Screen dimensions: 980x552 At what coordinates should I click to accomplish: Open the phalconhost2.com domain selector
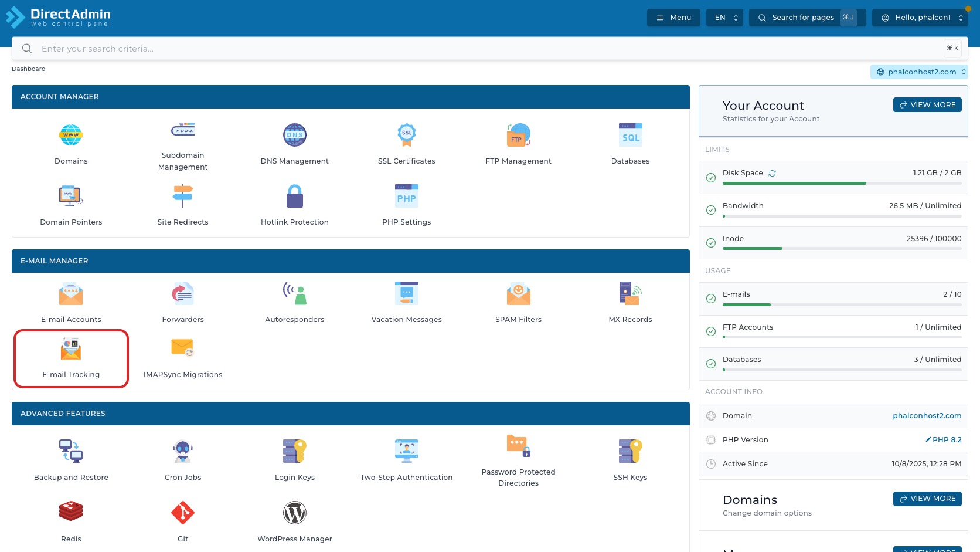click(x=919, y=72)
